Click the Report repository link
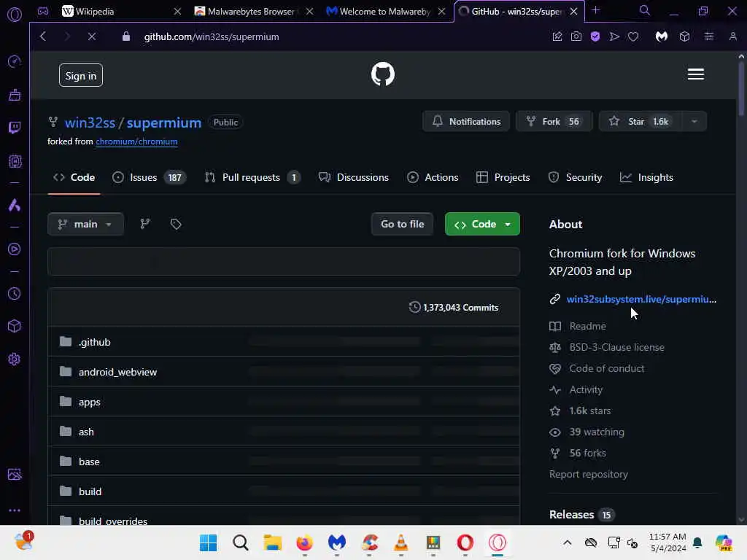747x560 pixels. [x=589, y=474]
